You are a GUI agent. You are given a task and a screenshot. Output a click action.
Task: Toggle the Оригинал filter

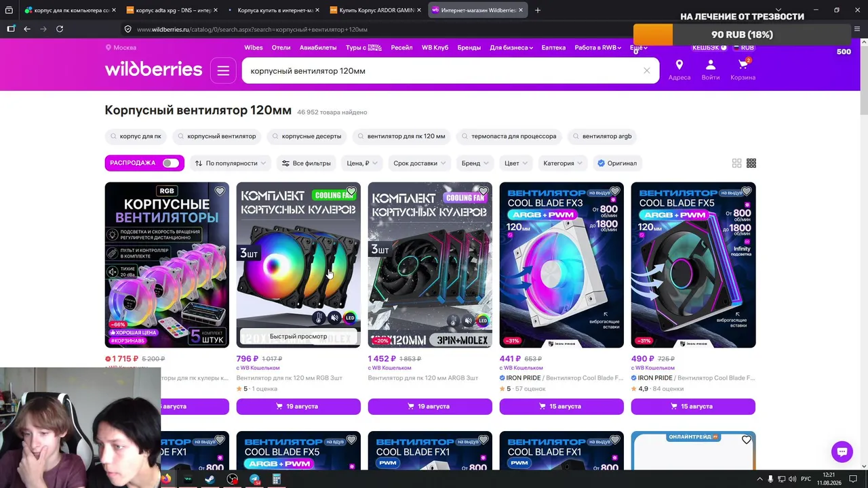coord(617,163)
